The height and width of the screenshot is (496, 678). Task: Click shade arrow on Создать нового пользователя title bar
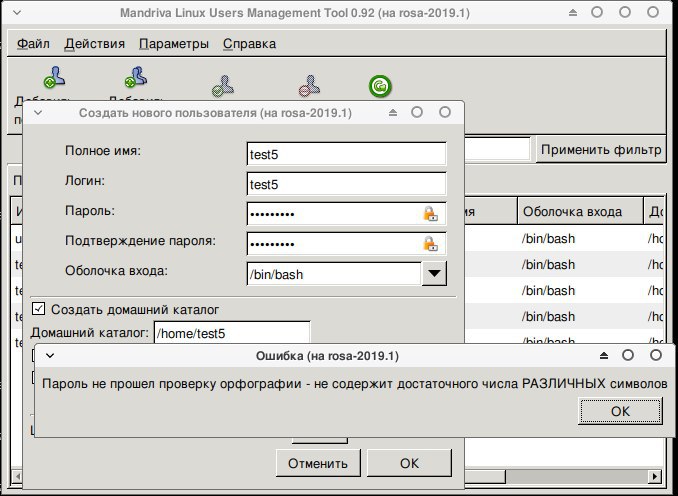393,112
